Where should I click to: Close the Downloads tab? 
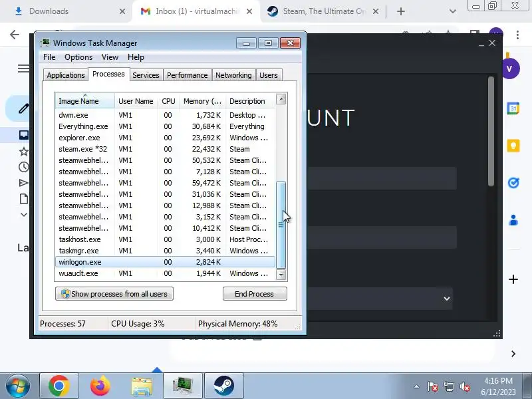(x=122, y=11)
